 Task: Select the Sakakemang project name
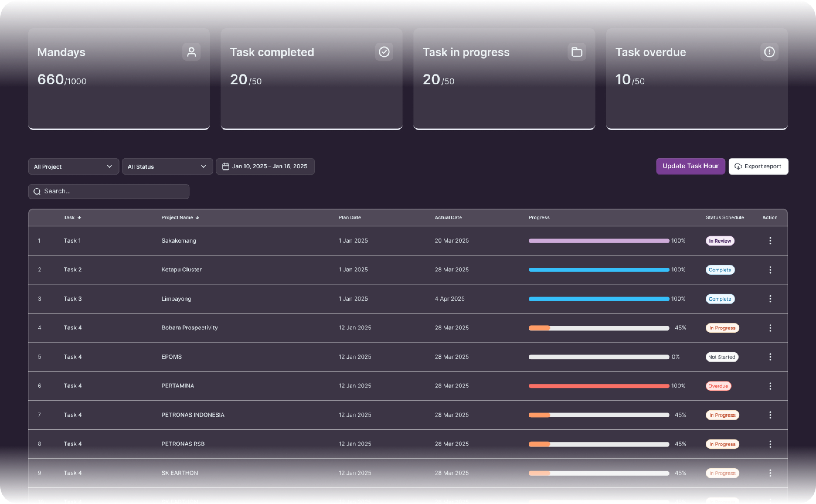[x=179, y=241]
